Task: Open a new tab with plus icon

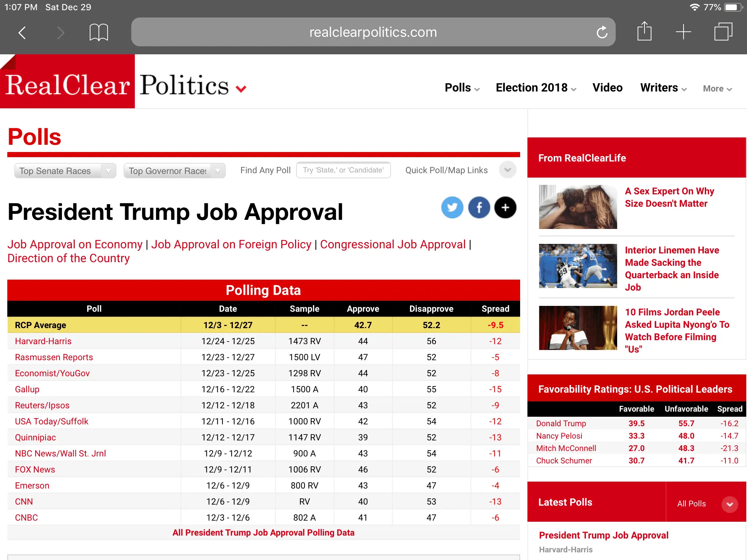Action: pos(683,32)
